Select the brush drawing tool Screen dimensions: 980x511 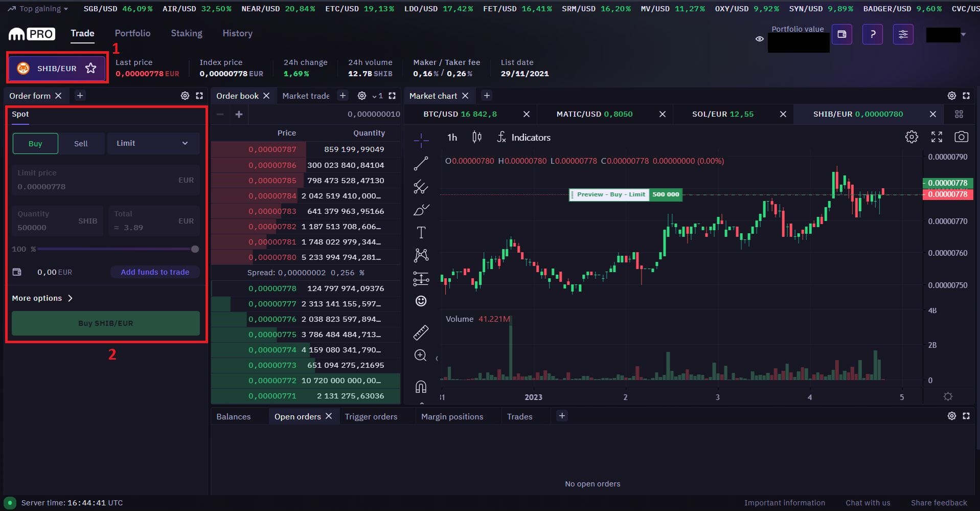[421, 210]
